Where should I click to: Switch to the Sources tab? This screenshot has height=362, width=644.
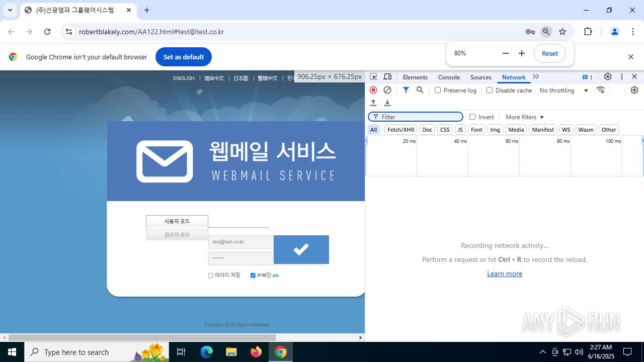pyautogui.click(x=481, y=77)
